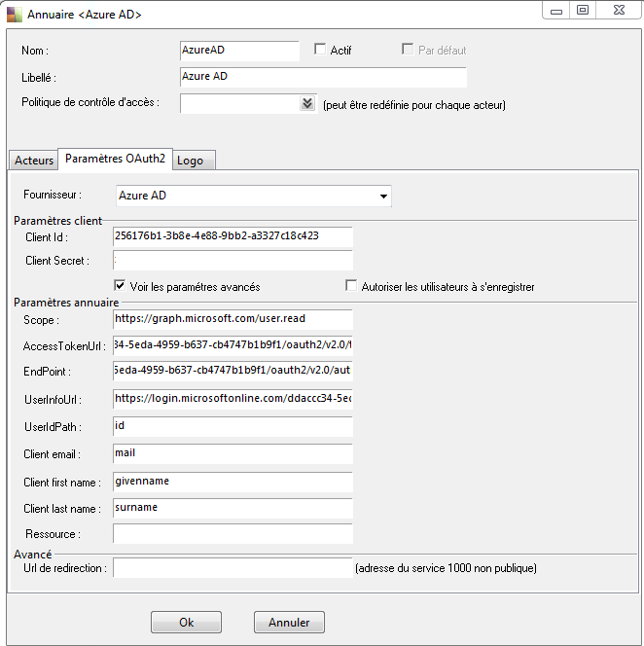Minimize the Annuaire Azure AD window
This screenshot has width=644, height=646.
[x=556, y=11]
